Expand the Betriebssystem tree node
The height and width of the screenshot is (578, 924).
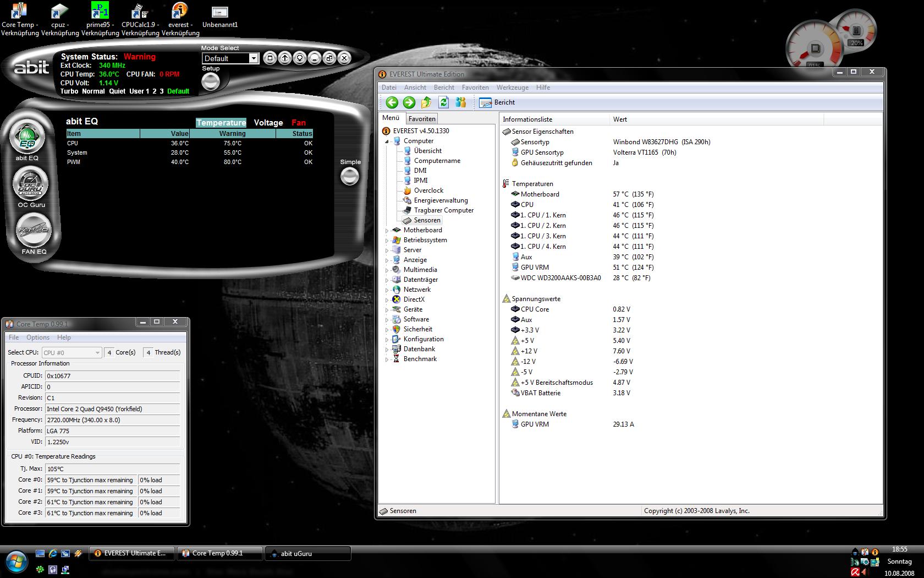click(x=387, y=241)
